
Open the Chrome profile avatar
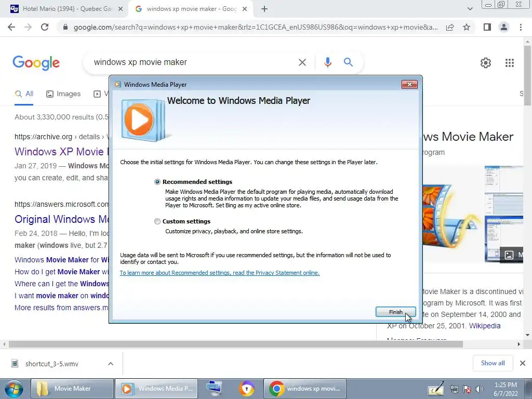(504, 27)
